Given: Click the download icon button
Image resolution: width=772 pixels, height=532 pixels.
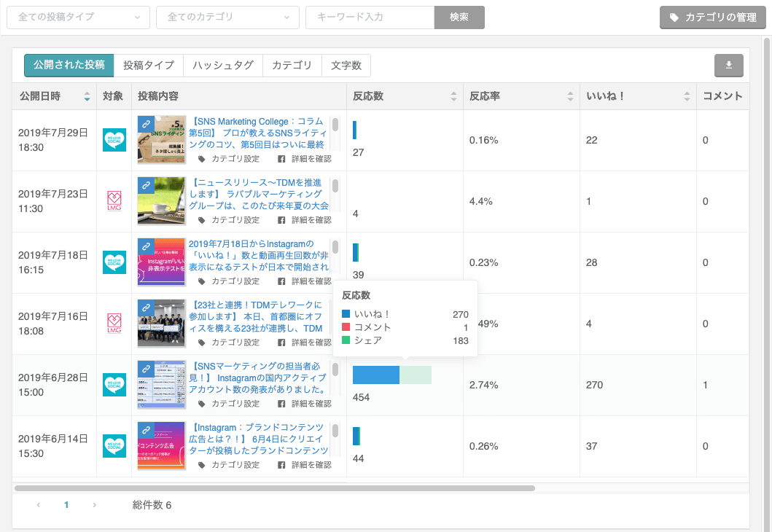Looking at the screenshot, I should pos(729,65).
